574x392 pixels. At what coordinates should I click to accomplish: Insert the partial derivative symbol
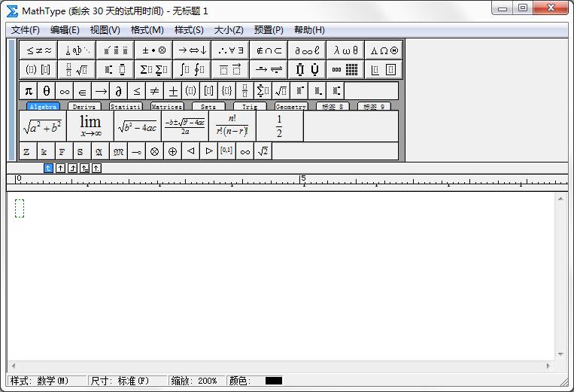[x=118, y=91]
